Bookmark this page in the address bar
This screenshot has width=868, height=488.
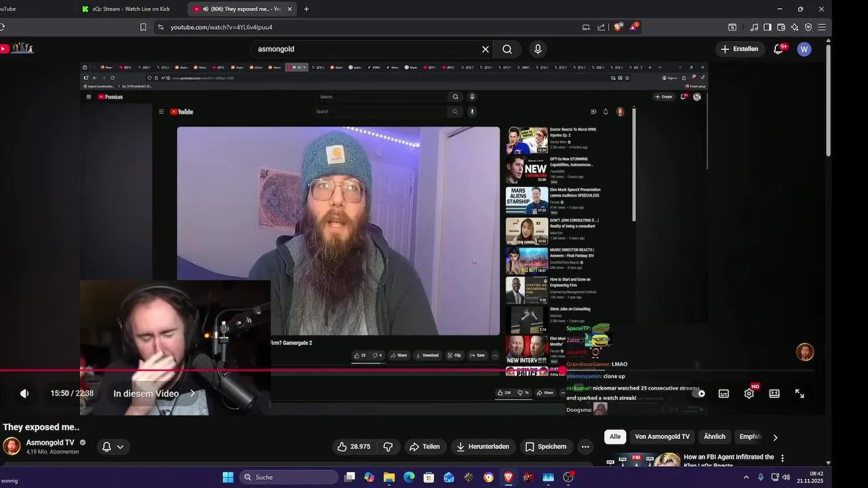pyautogui.click(x=143, y=27)
